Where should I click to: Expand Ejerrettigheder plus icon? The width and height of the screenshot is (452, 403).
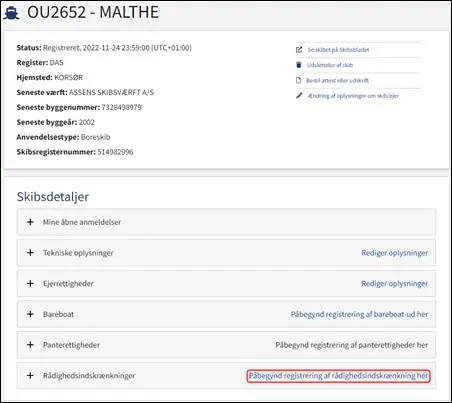pyautogui.click(x=30, y=283)
